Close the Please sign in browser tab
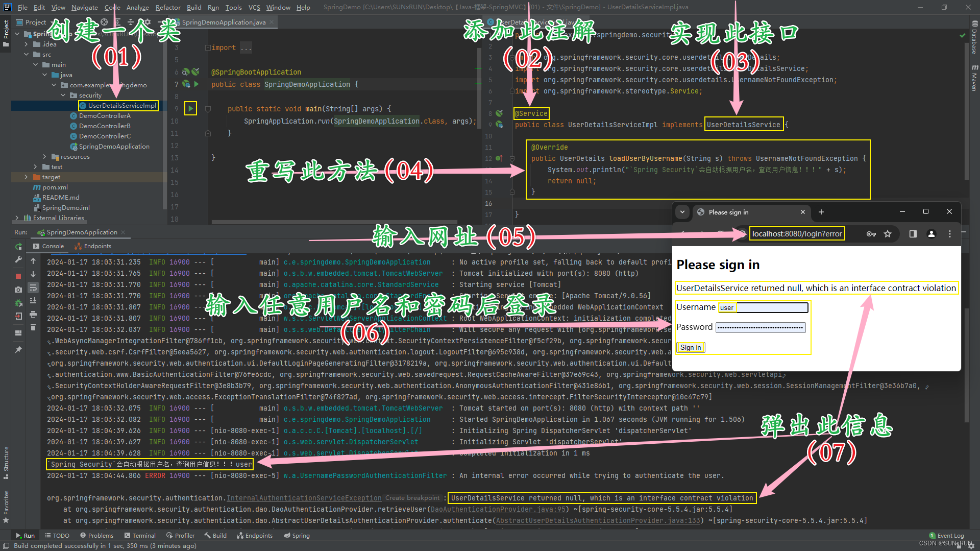The width and height of the screenshot is (980, 551). (x=803, y=212)
